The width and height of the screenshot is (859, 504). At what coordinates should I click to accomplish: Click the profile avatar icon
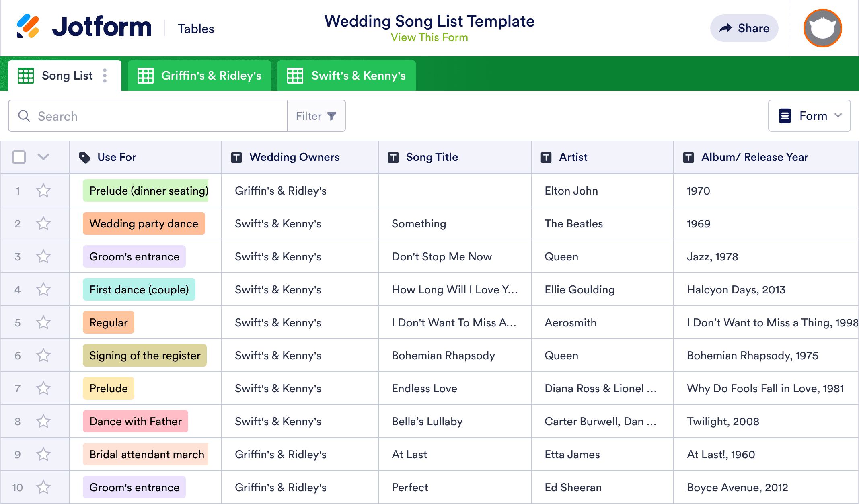(822, 28)
